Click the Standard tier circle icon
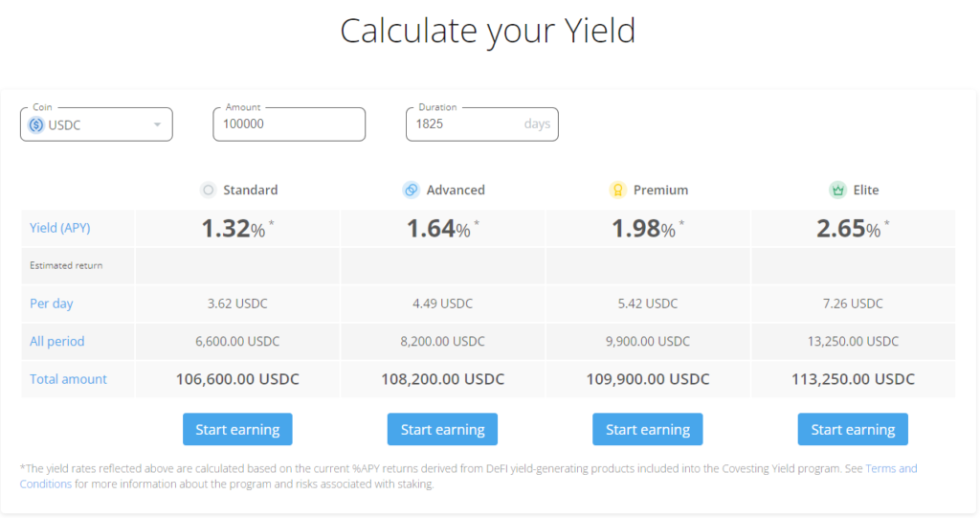This screenshot has width=980, height=518. tap(208, 190)
